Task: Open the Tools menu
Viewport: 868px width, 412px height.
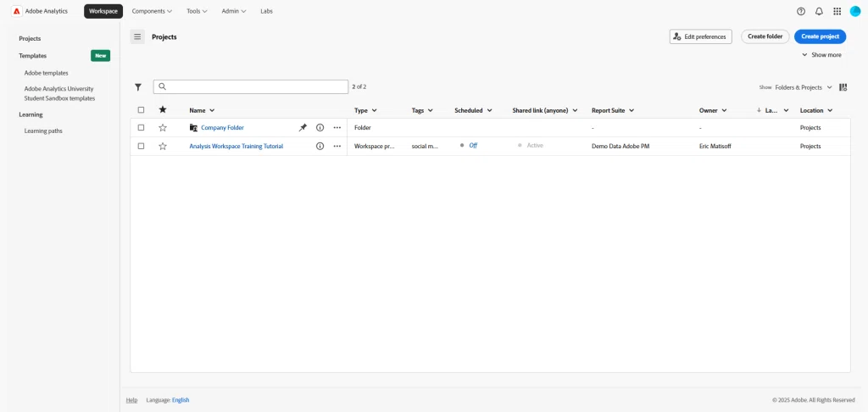Action: coord(197,11)
